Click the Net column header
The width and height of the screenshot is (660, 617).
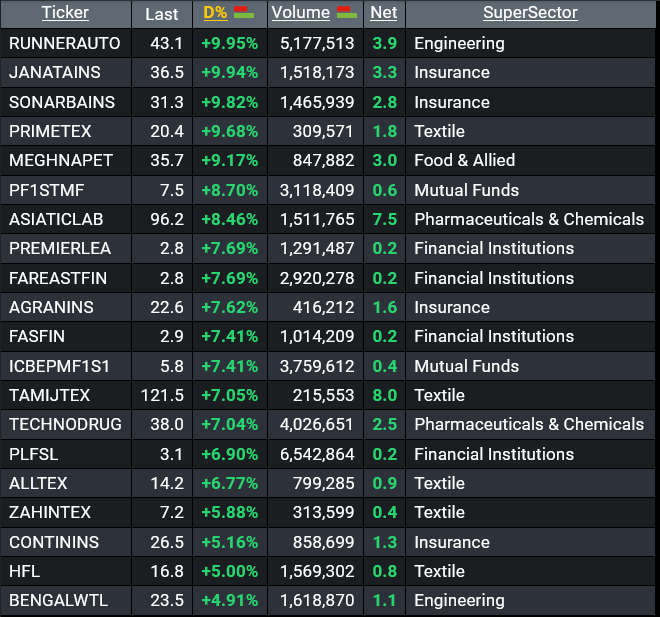click(x=382, y=13)
